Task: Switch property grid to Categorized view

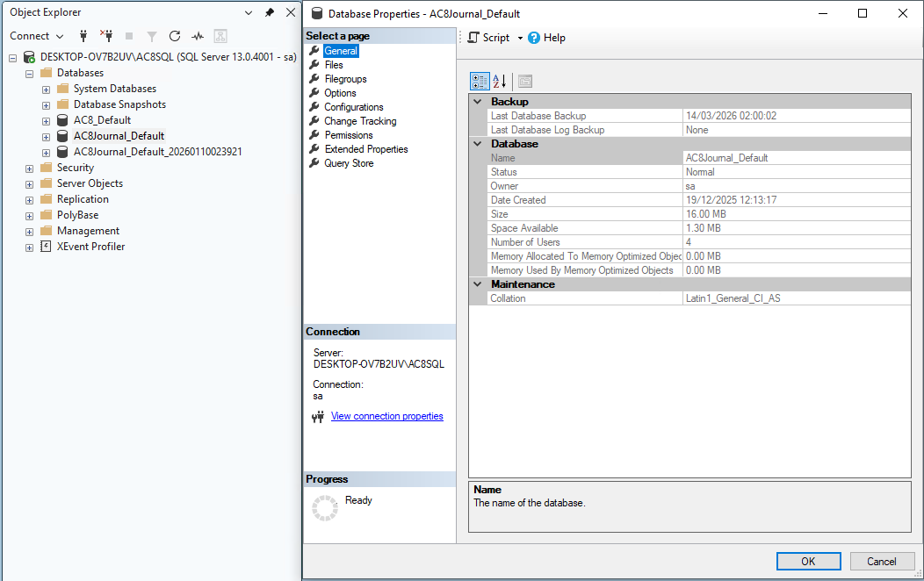Action: click(479, 82)
